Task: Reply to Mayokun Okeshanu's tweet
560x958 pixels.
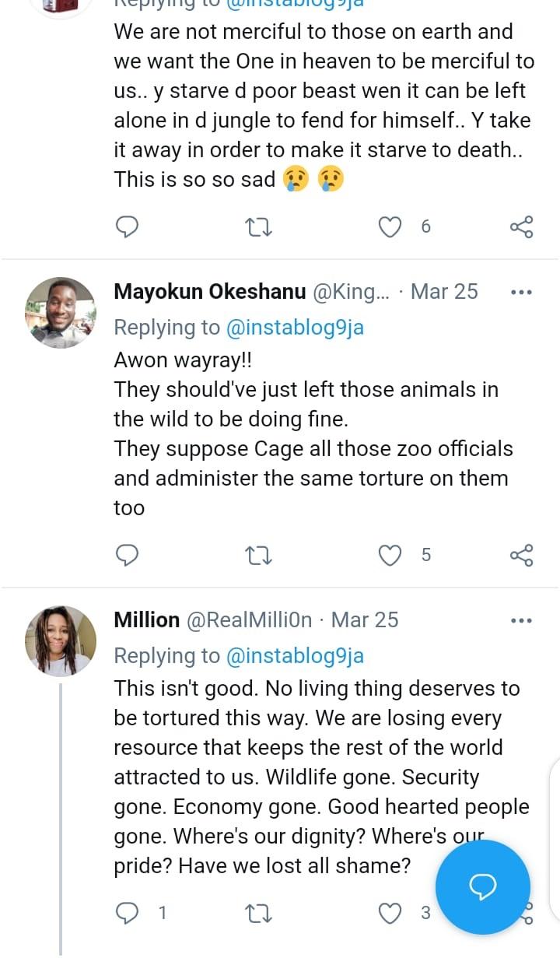Action: [127, 555]
